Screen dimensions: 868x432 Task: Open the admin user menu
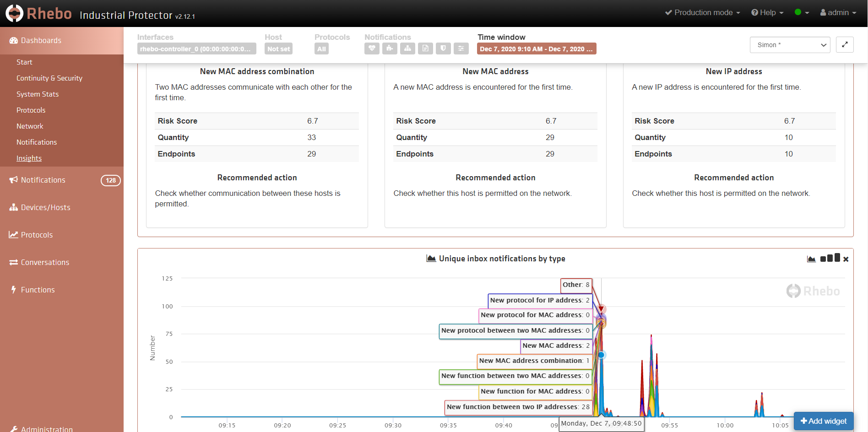point(838,12)
